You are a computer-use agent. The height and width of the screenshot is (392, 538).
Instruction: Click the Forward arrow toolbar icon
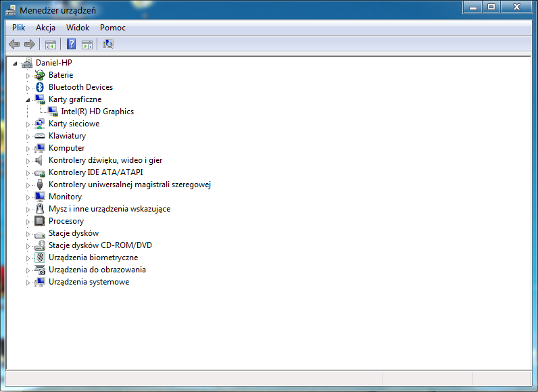pyautogui.click(x=30, y=44)
